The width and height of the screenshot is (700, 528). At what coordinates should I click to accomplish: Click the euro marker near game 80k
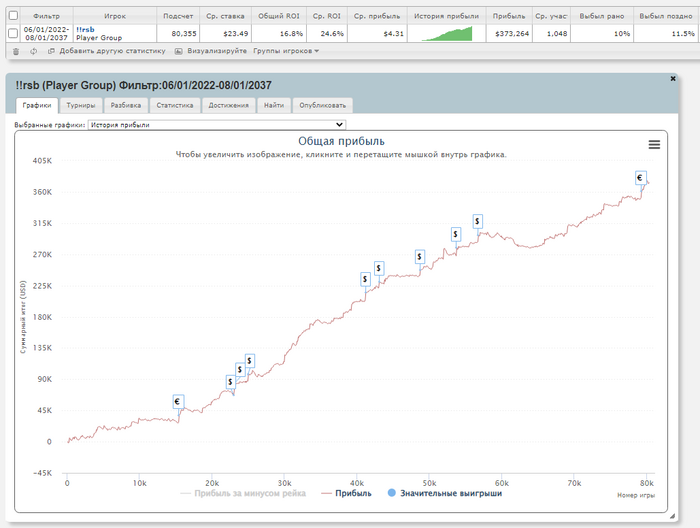point(641,178)
